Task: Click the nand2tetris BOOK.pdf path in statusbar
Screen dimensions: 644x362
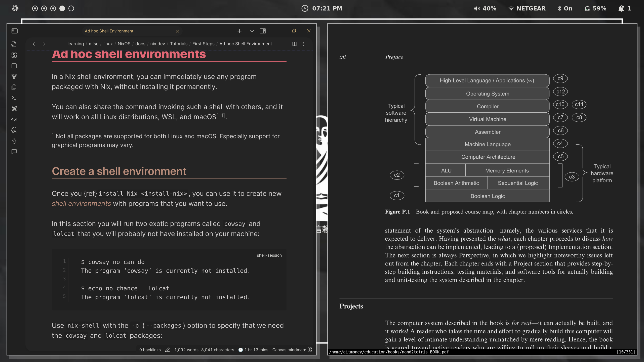Action: click(389, 352)
